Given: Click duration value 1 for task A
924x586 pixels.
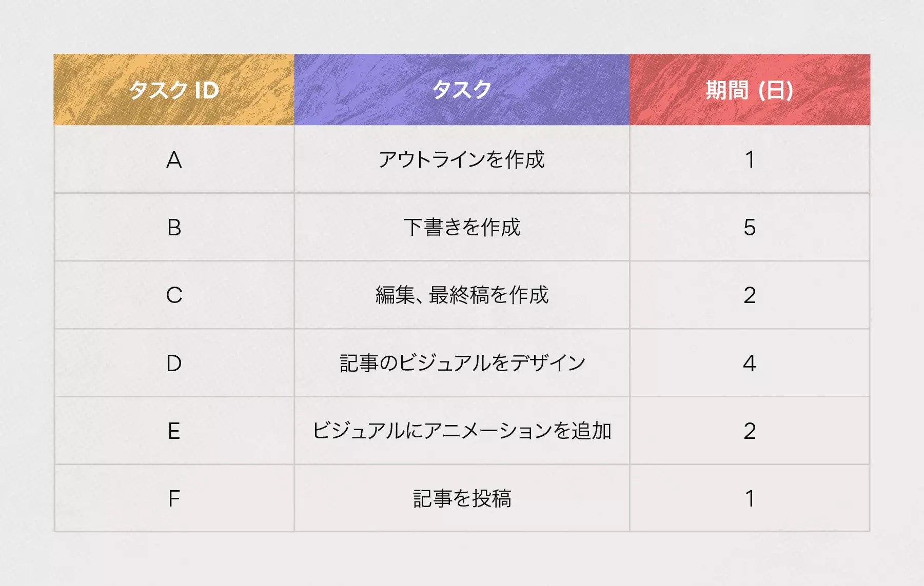Looking at the screenshot, I should (750, 159).
